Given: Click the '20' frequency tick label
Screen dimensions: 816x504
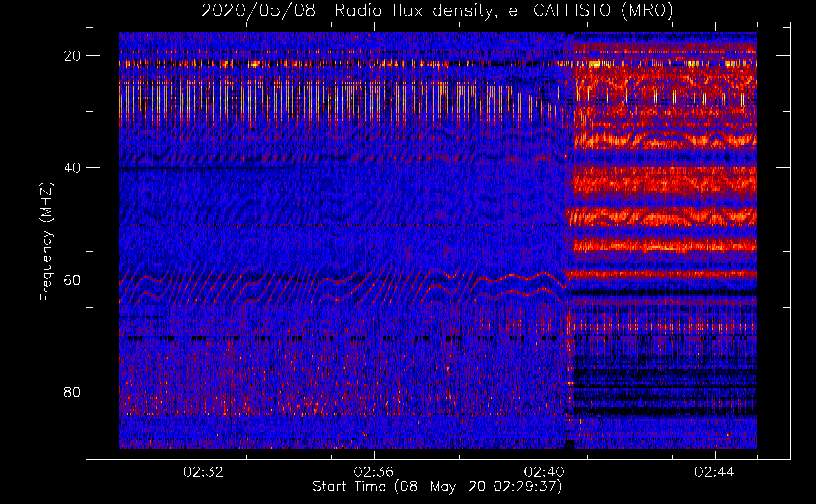Looking at the screenshot, I should coord(72,56).
